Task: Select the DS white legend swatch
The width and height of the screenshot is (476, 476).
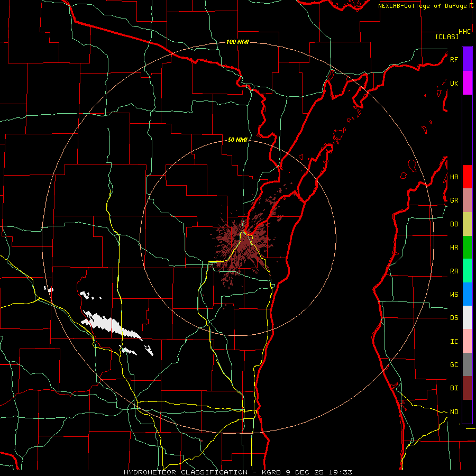Action: 467,317
